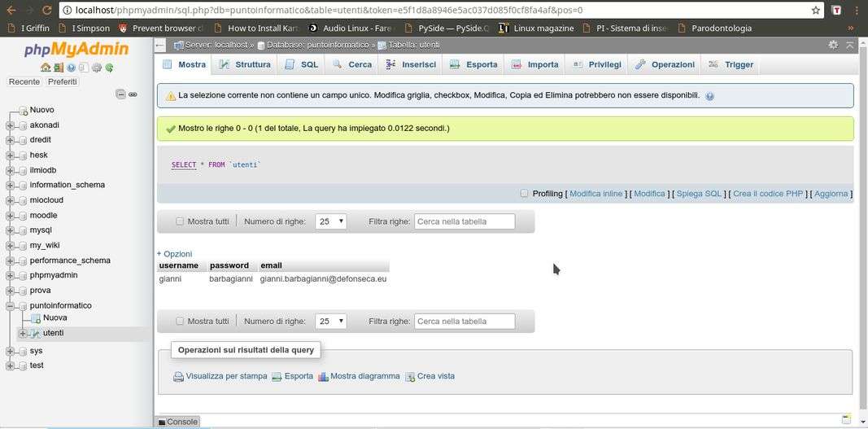Expand the moodle database node

point(10,216)
